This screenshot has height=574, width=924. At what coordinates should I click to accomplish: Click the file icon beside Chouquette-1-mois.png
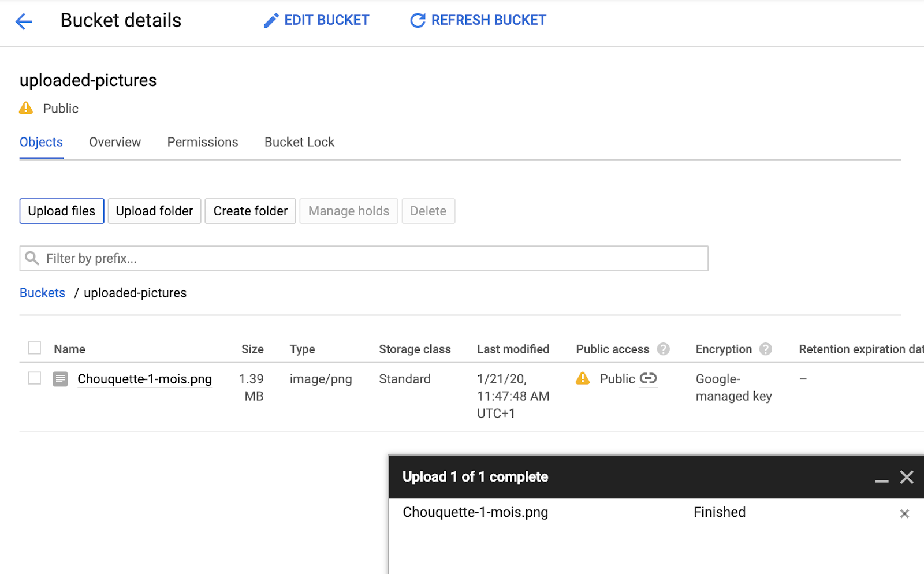[x=60, y=379]
